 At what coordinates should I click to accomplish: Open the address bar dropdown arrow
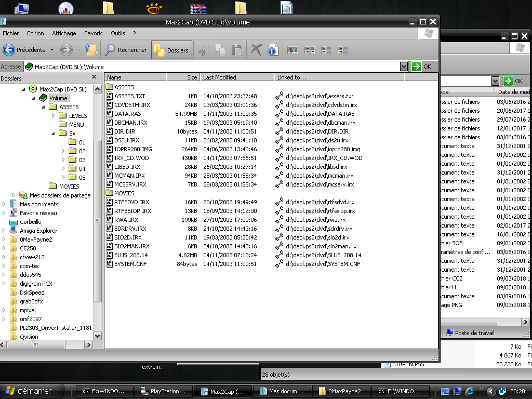tap(404, 66)
